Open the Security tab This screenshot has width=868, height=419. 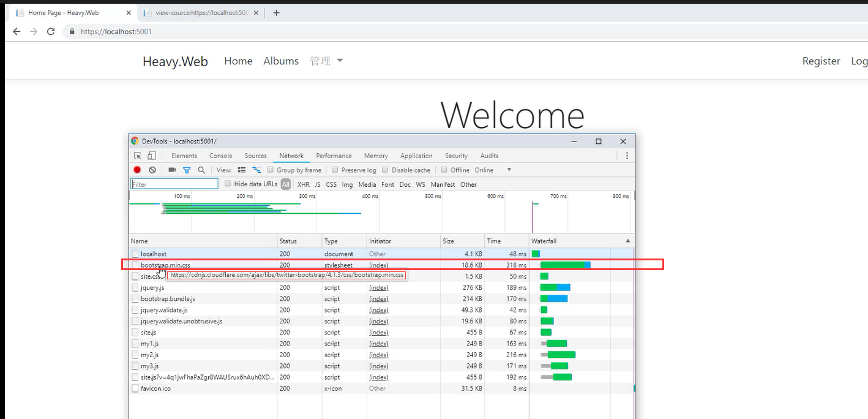[x=456, y=156]
